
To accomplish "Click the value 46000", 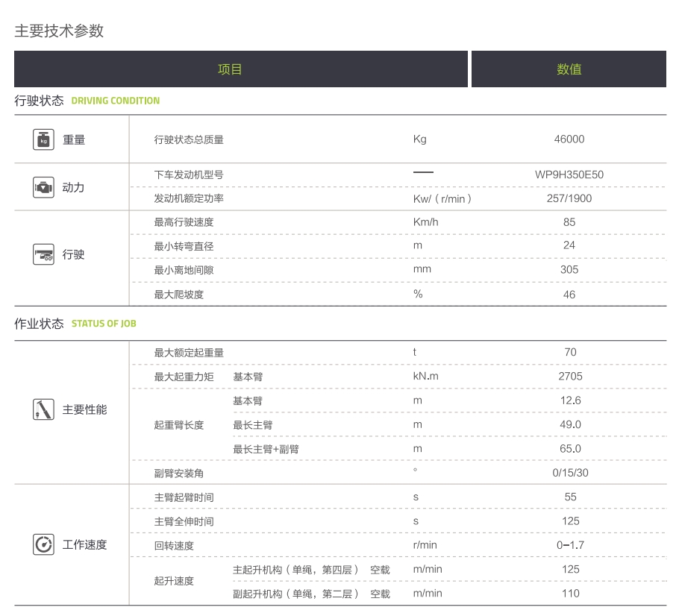I will 569,139.
